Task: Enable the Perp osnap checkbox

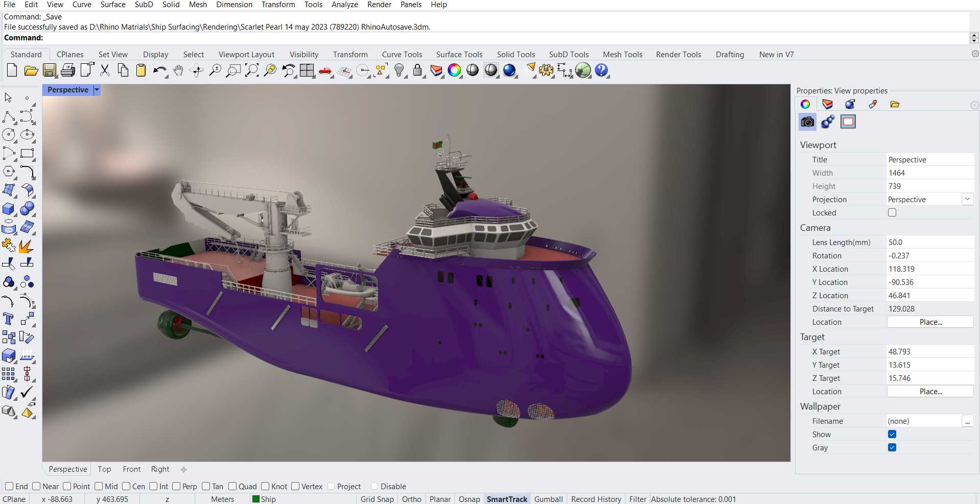Action: tap(176, 486)
